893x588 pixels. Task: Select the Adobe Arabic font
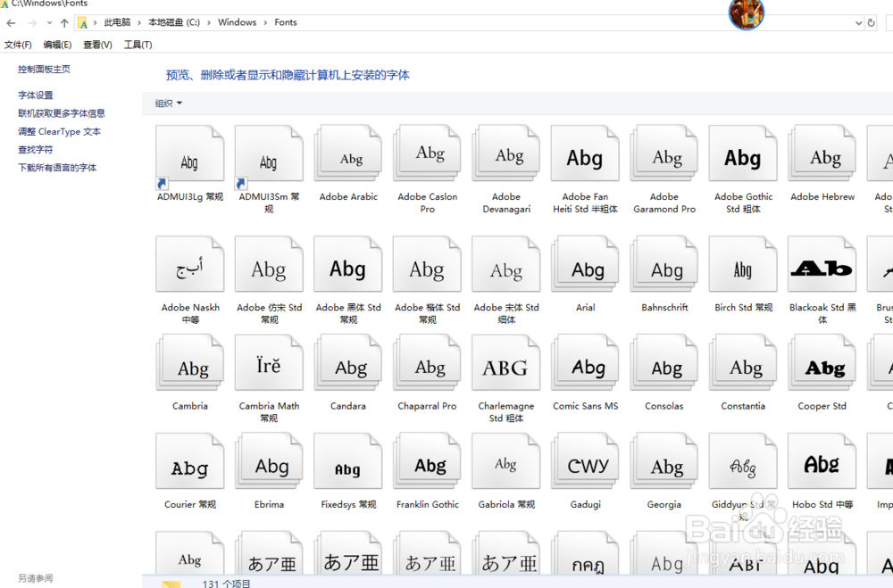click(x=348, y=153)
